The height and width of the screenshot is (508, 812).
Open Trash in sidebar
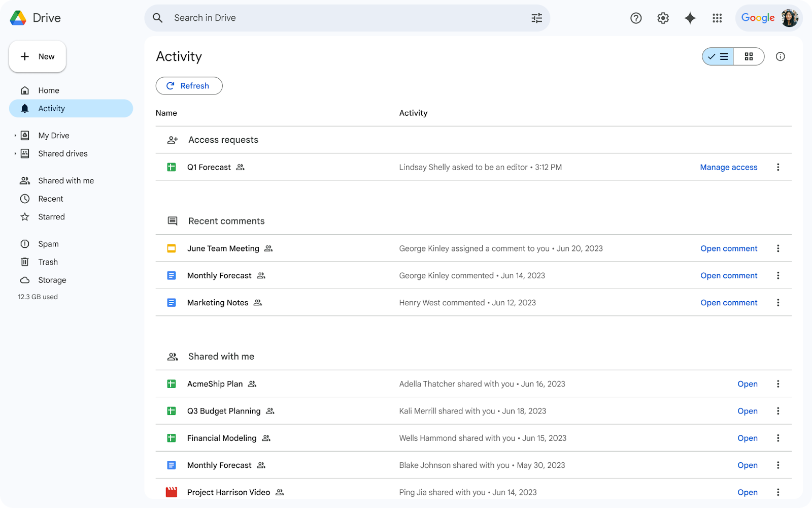coord(48,262)
